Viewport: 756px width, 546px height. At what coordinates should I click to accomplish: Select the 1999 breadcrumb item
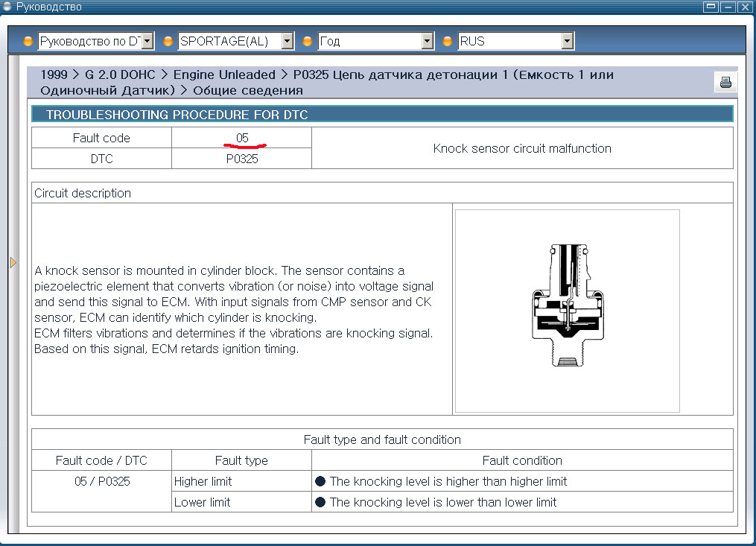tap(54, 75)
